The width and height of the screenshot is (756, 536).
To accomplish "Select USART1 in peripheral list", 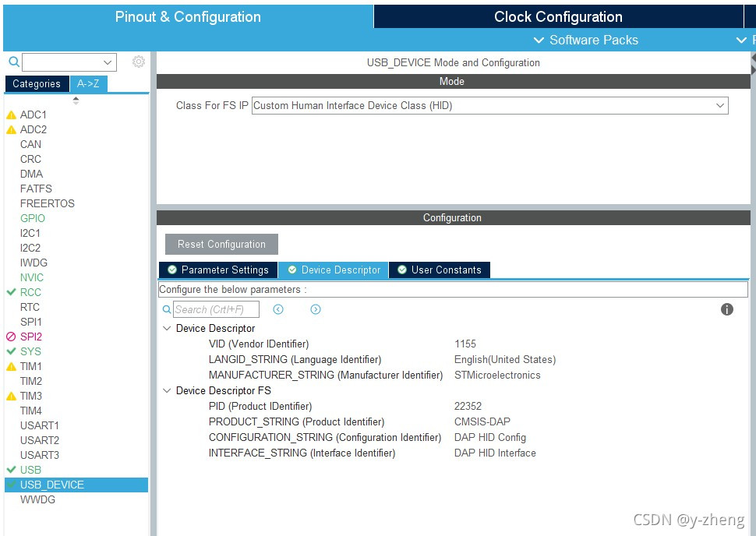I will point(40,425).
